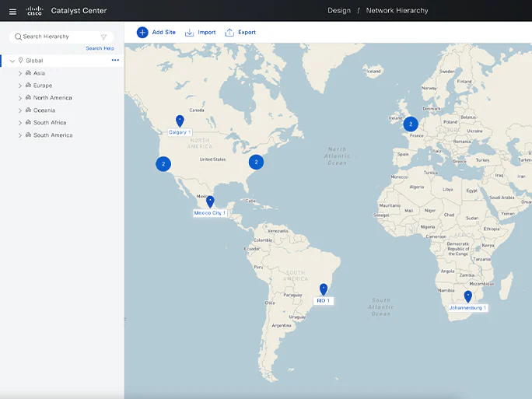Open the hamburger navigation menu
This screenshot has height=399, width=532.
click(12, 11)
